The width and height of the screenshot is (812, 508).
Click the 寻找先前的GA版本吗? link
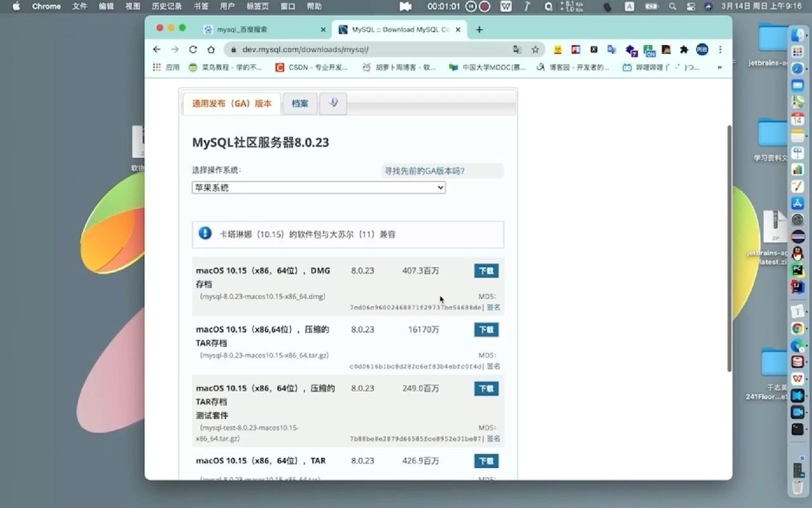pyautogui.click(x=424, y=171)
